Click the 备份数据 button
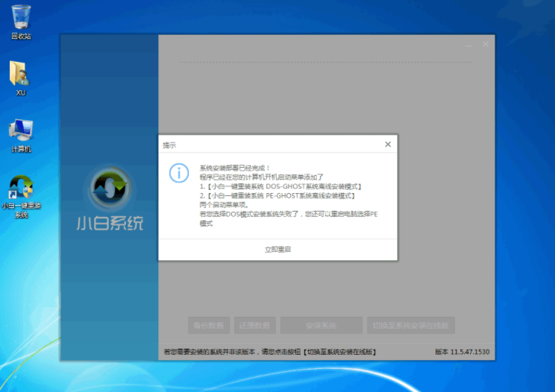This screenshot has height=392, width=555. [x=209, y=325]
